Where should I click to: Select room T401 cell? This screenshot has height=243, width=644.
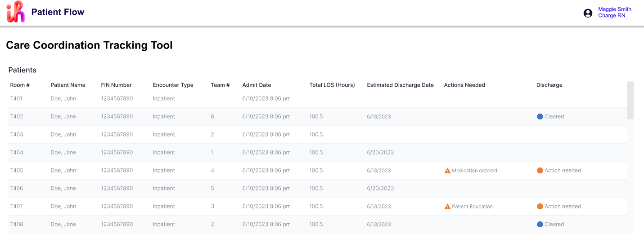pyautogui.click(x=16, y=98)
